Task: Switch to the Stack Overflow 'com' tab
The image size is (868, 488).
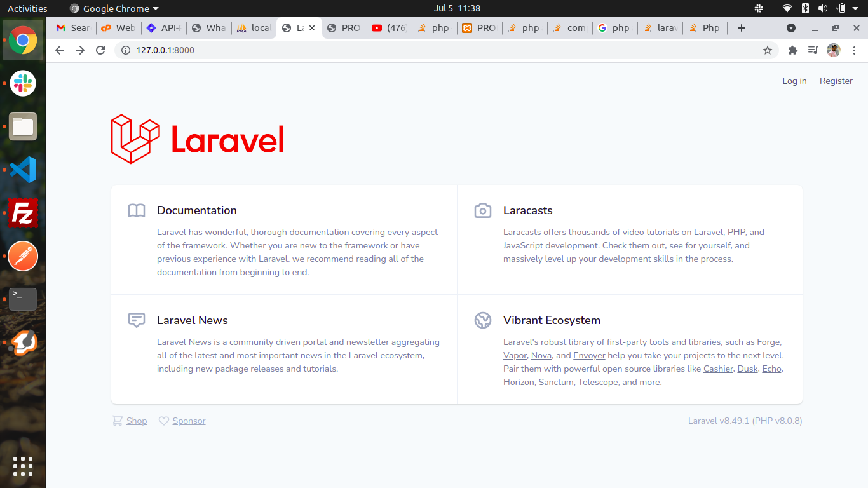Action: pos(569,28)
